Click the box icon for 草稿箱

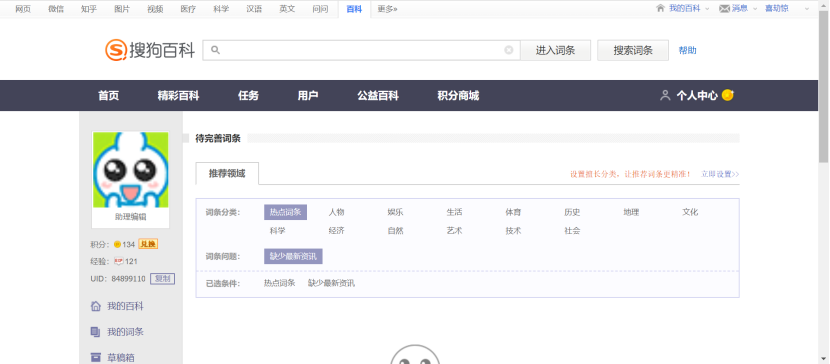[96, 357]
